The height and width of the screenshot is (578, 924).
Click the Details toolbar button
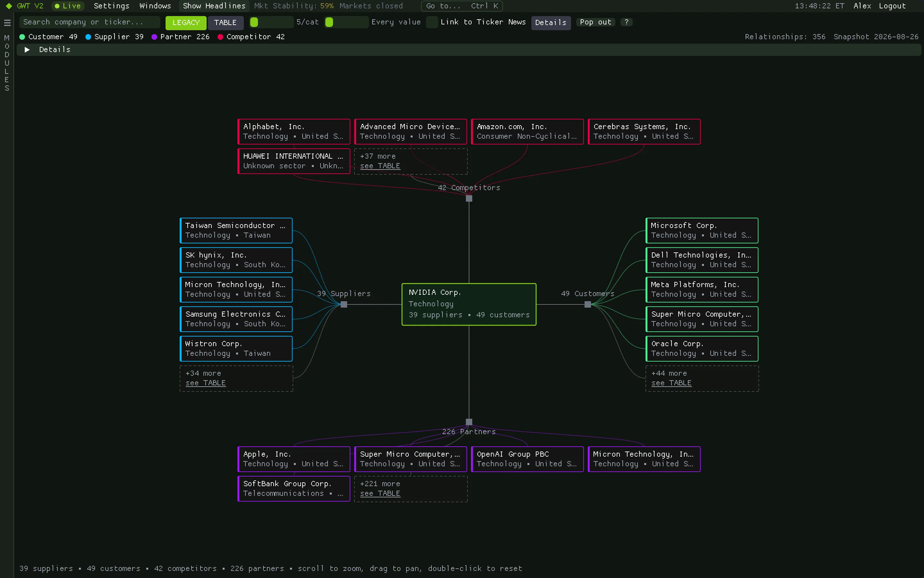click(x=551, y=22)
